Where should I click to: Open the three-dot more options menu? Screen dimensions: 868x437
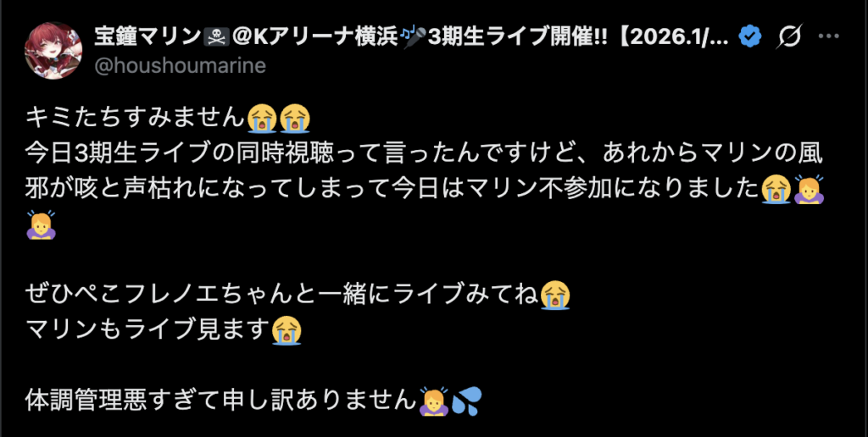[x=829, y=36]
